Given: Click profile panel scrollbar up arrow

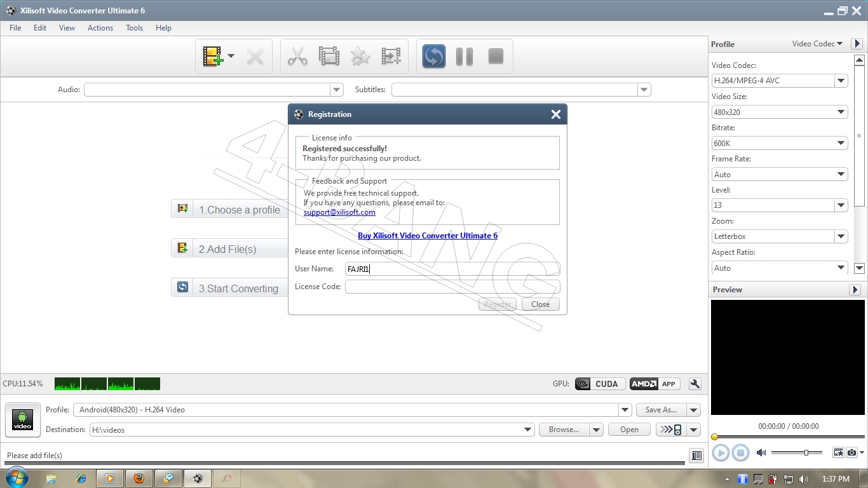Looking at the screenshot, I should [859, 60].
